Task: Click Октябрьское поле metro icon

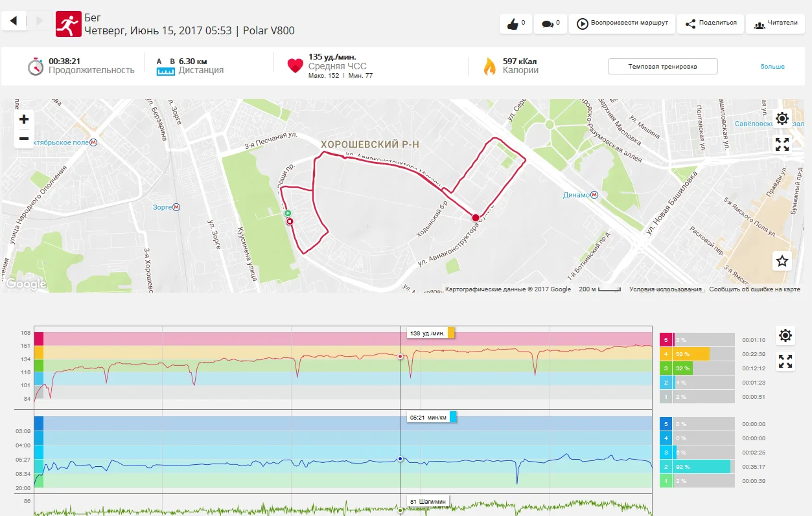Action: [x=94, y=141]
